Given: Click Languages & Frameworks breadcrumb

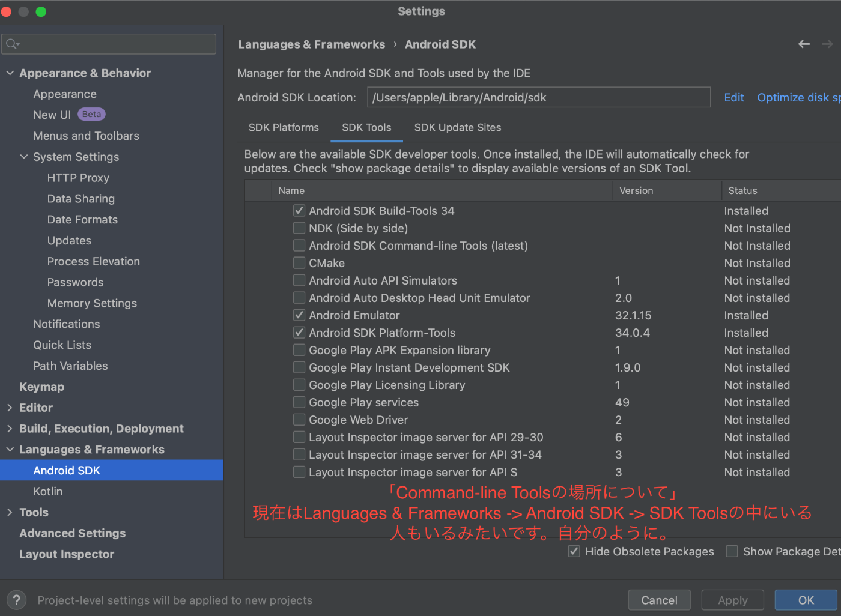Looking at the screenshot, I should point(312,44).
